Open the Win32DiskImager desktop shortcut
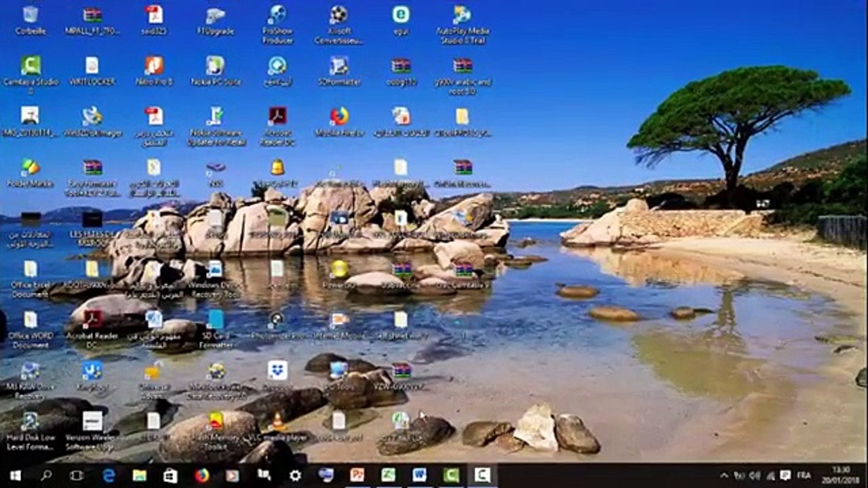Screen dimensions: 868x488 (92, 122)
